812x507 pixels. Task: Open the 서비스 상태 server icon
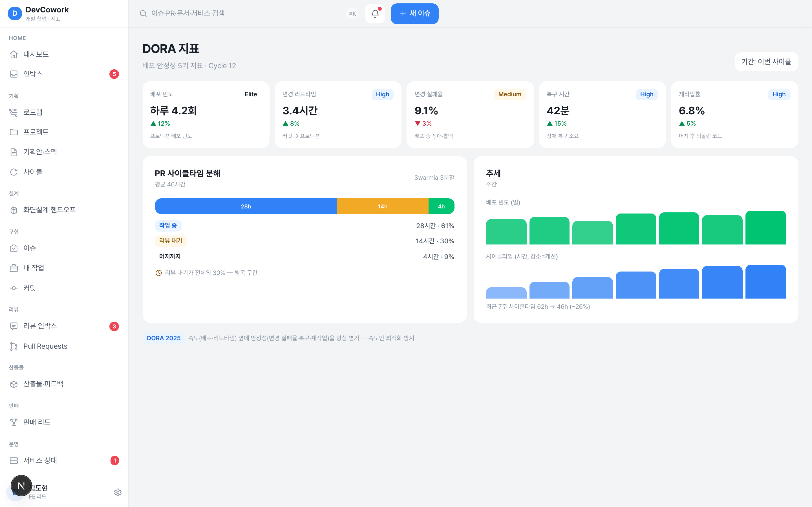pyautogui.click(x=14, y=461)
